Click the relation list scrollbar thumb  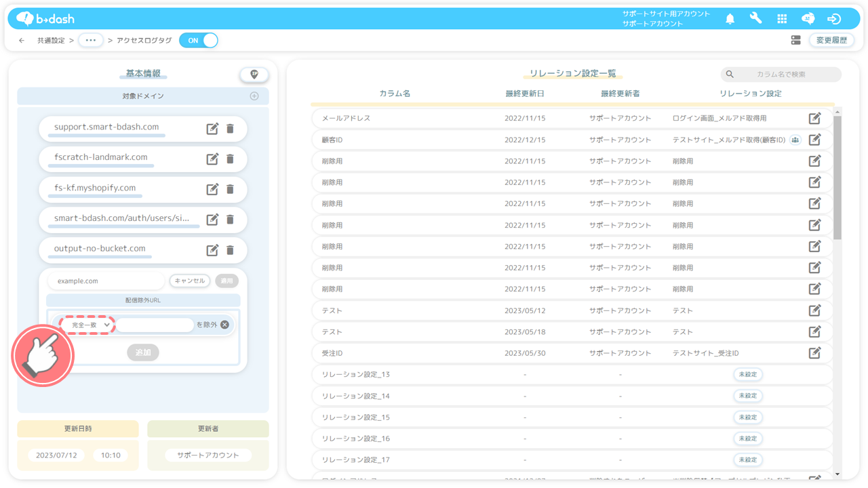pyautogui.click(x=837, y=178)
